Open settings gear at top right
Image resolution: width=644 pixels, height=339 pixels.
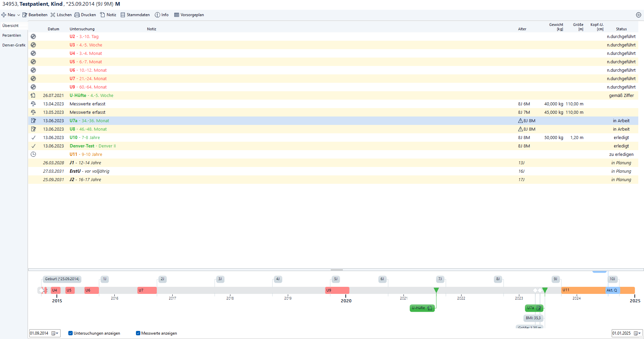tap(638, 15)
